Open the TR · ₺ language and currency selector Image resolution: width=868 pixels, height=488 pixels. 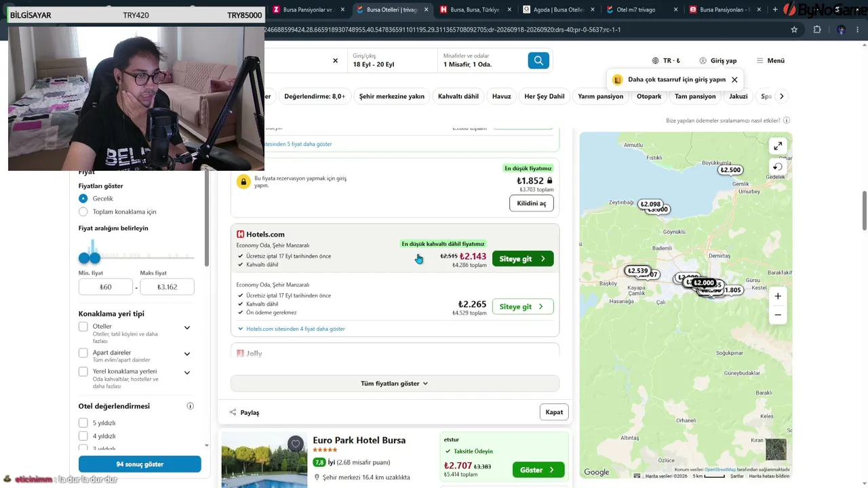666,60
